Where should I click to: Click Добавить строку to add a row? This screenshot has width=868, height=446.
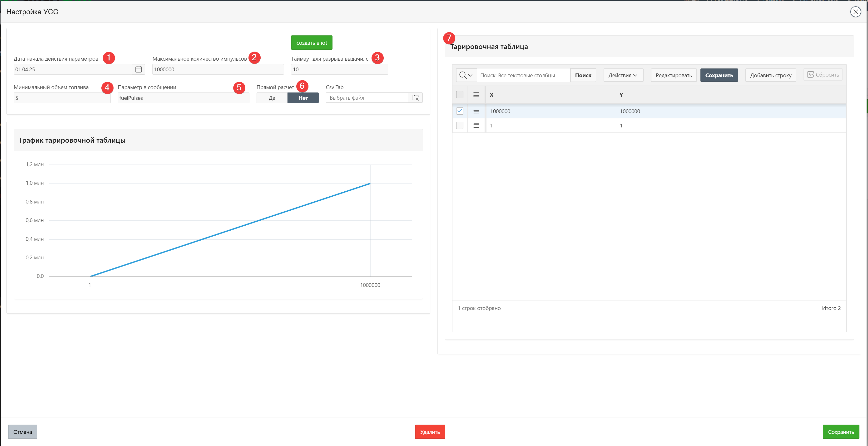770,75
